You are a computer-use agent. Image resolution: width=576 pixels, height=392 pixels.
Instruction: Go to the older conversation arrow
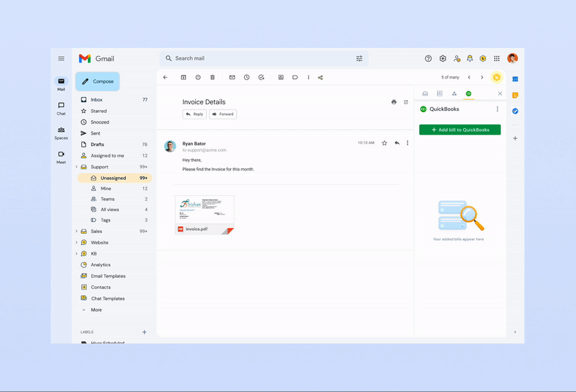pos(482,78)
